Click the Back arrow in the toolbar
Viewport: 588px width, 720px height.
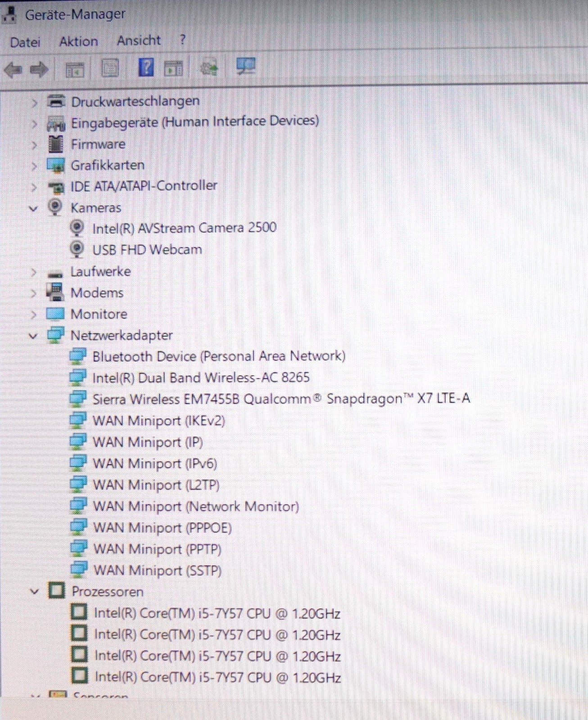point(13,69)
